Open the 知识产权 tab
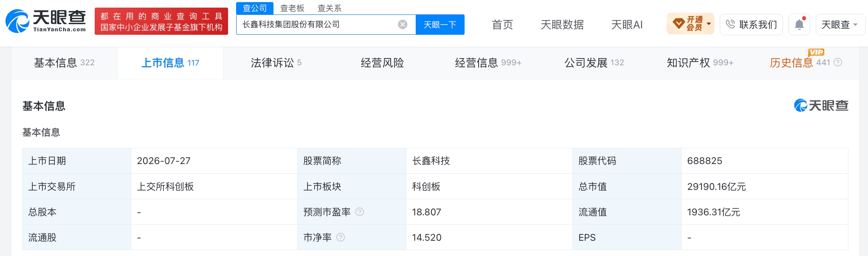This screenshot has width=868, height=256. pos(700,63)
